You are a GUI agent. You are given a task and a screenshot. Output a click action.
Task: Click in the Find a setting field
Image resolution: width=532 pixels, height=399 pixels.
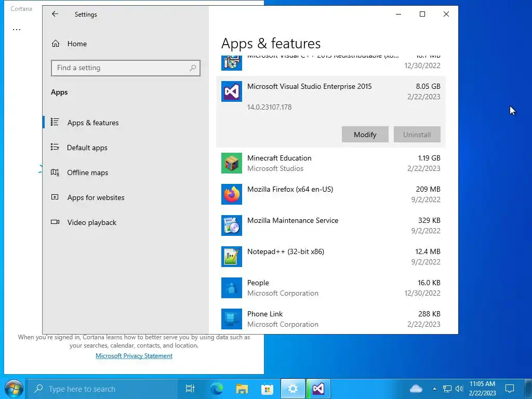click(126, 68)
